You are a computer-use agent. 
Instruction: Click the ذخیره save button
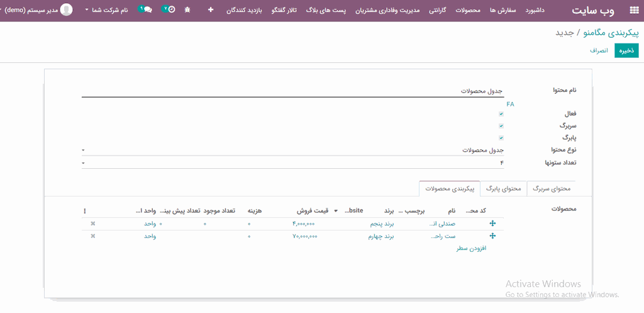pos(626,50)
